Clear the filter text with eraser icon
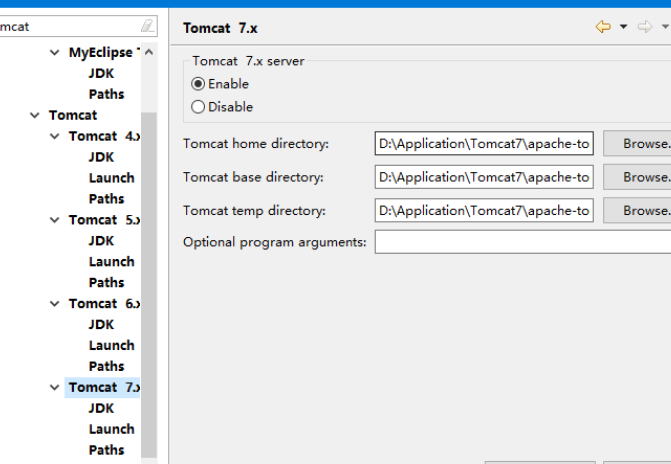 pos(147,26)
